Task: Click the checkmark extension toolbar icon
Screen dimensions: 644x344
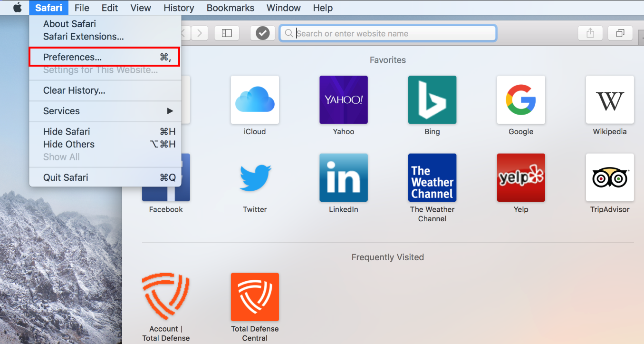Action: coord(262,33)
